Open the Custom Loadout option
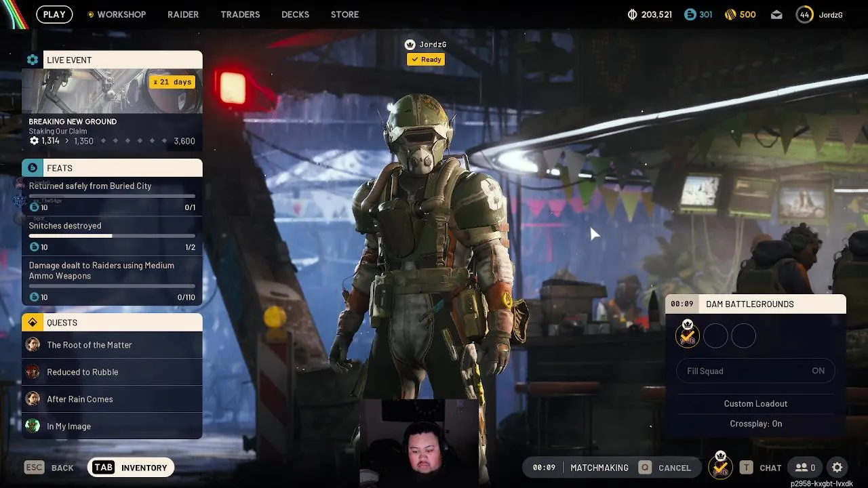Viewport: 868px width, 488px height. point(755,403)
